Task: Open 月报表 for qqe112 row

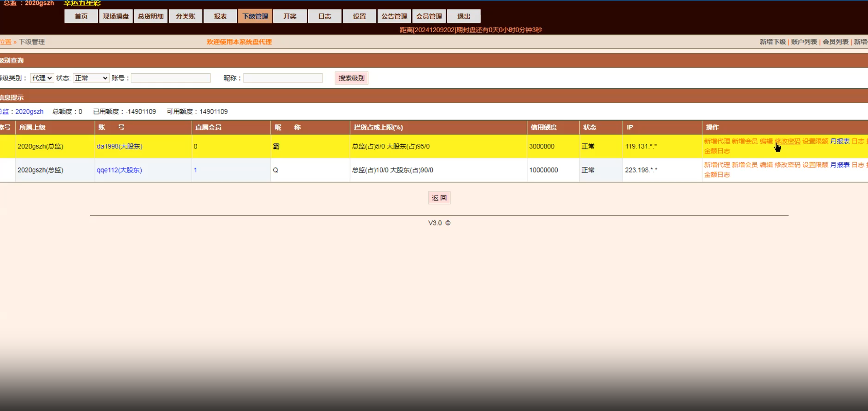Action: (840, 165)
